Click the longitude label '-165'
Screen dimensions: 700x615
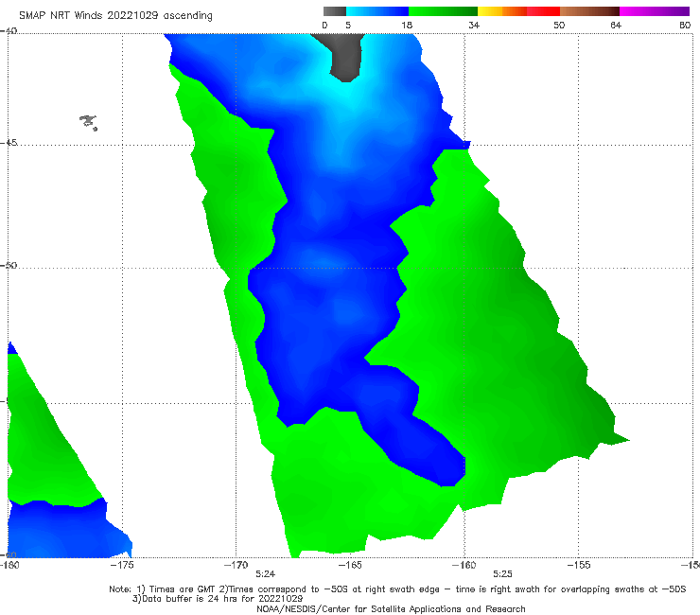click(350, 565)
